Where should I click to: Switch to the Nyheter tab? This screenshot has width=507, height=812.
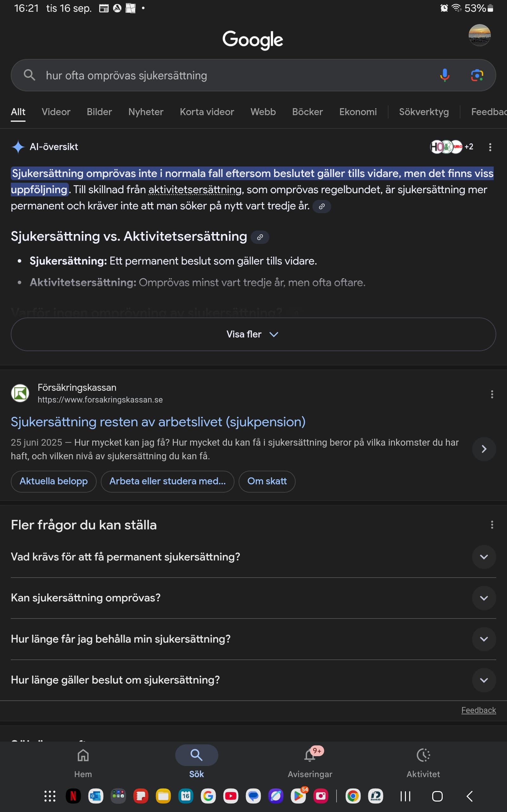click(146, 112)
